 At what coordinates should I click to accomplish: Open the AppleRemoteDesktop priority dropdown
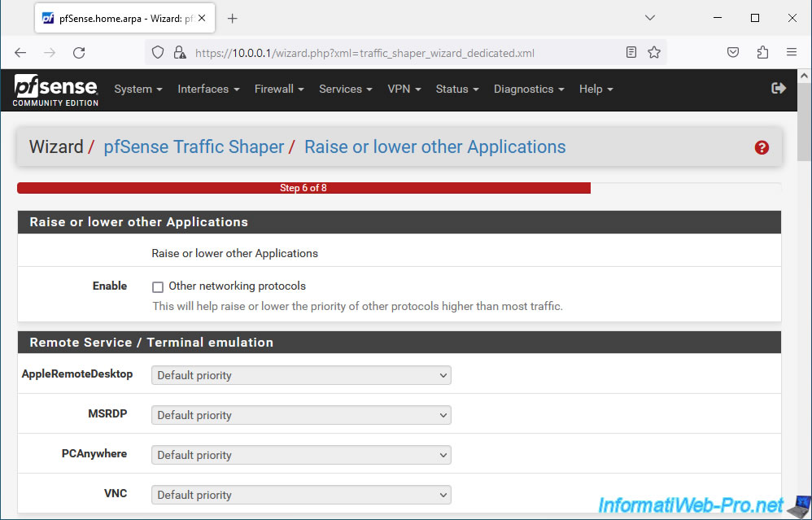coord(301,375)
